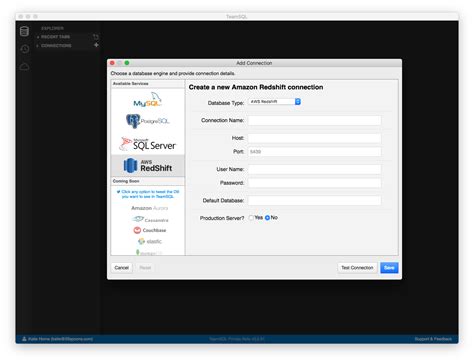Select PostgreSQL database service logo
The image size is (474, 362).
tap(148, 121)
